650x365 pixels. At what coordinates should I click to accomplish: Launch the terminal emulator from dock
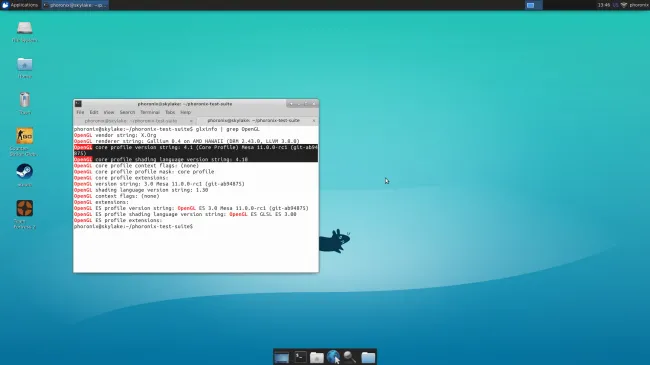pyautogui.click(x=300, y=357)
